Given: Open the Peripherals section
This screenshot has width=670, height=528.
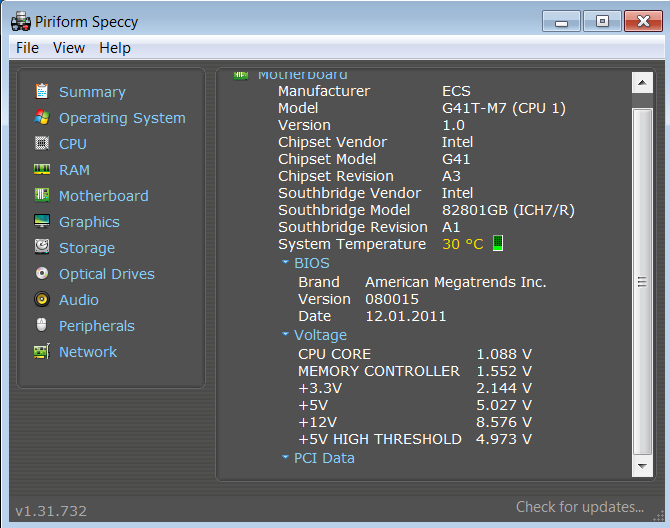Looking at the screenshot, I should (x=97, y=326).
